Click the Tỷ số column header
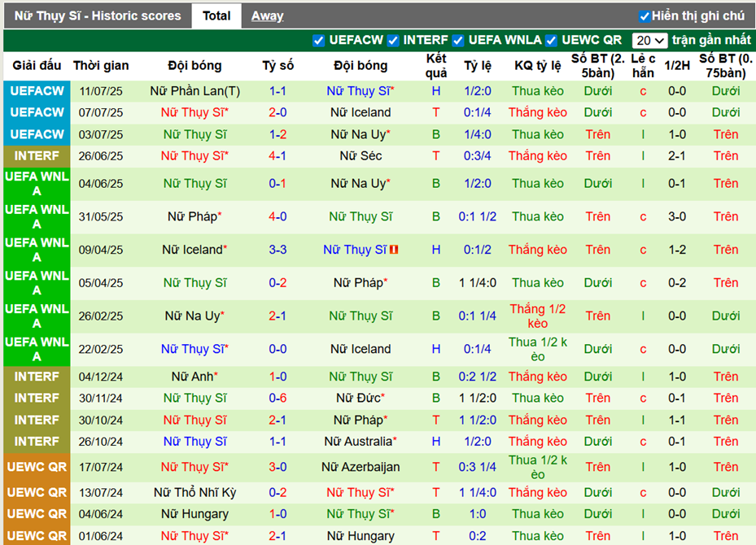Viewport: 756px width, 545px height. (x=277, y=66)
